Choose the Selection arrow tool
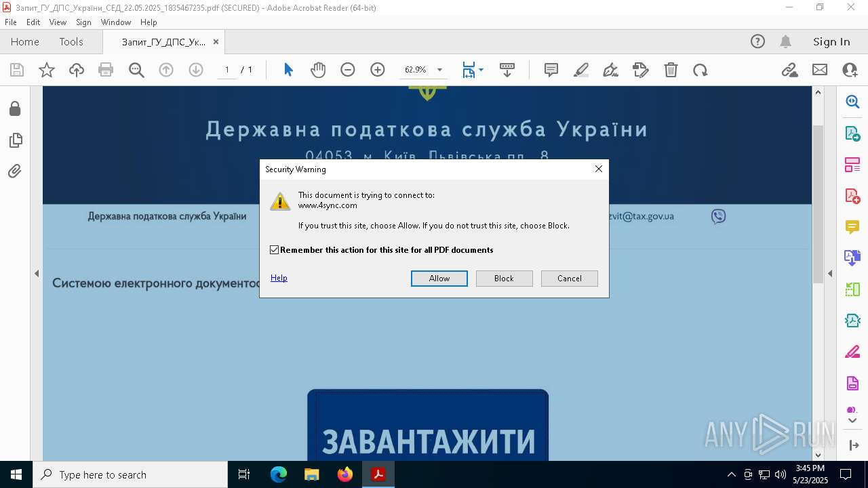The image size is (868, 488). click(x=288, y=70)
